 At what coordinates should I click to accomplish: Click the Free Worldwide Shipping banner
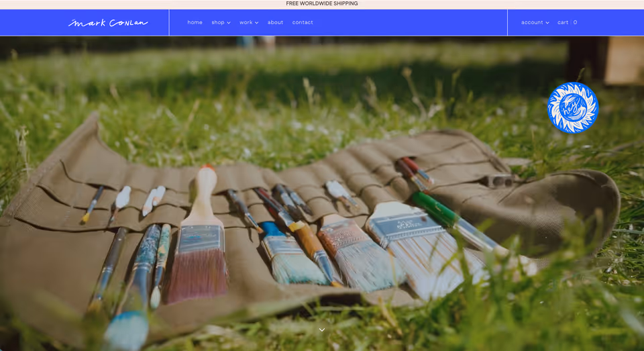point(322,4)
